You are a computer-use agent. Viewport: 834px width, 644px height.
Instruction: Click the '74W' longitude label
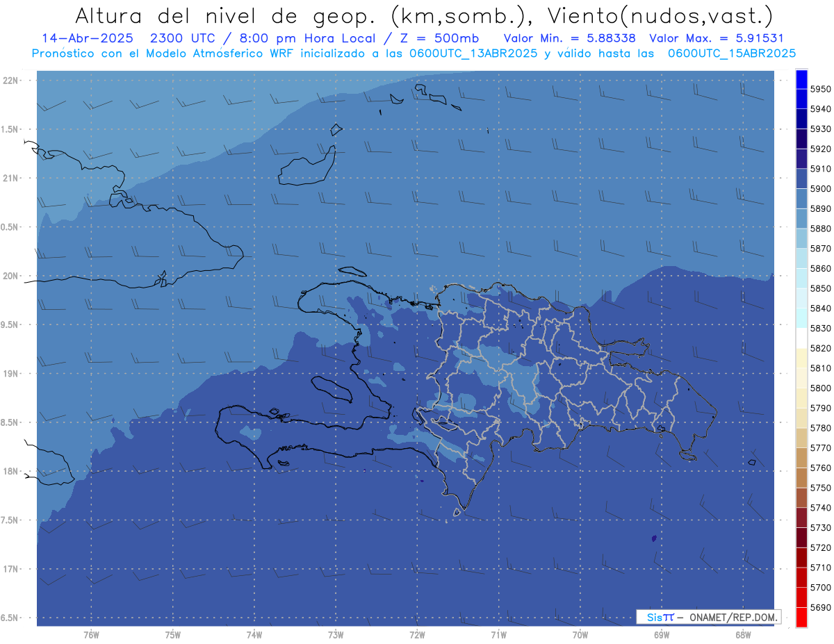254,635
